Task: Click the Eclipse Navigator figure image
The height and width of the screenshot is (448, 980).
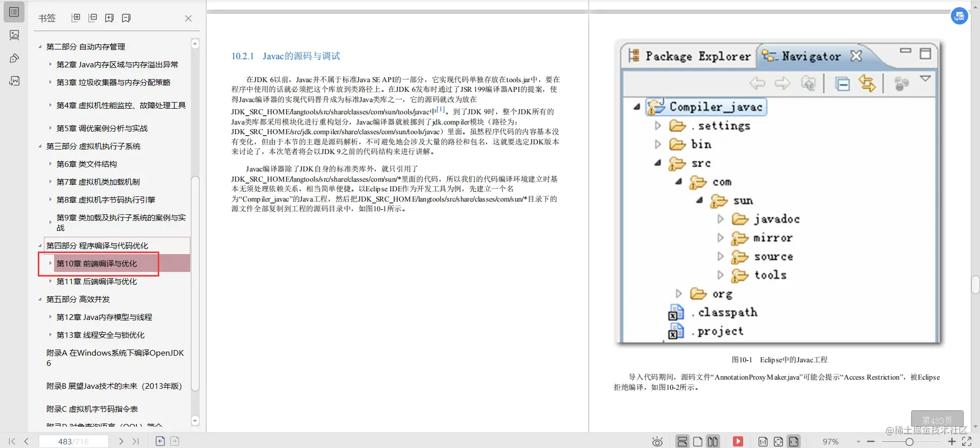Action: click(780, 193)
